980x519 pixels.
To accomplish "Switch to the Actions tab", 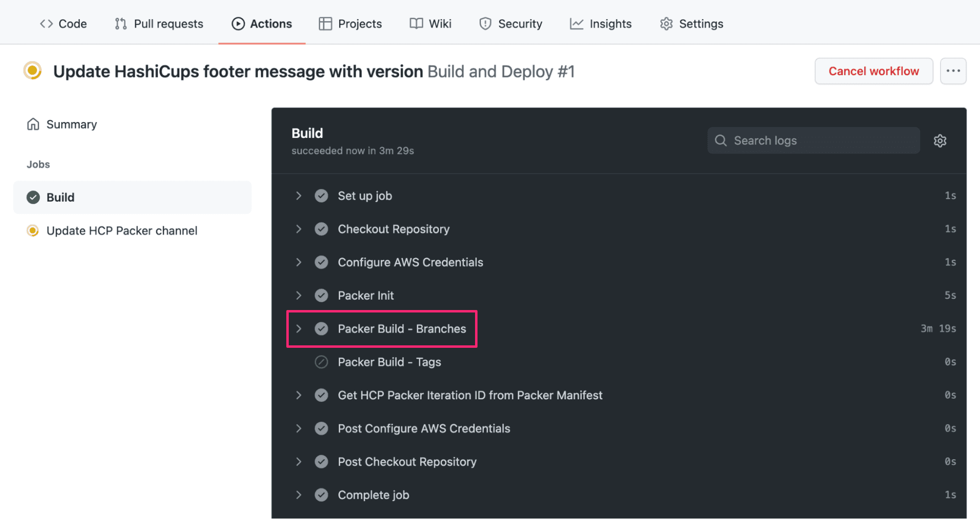I will point(262,24).
